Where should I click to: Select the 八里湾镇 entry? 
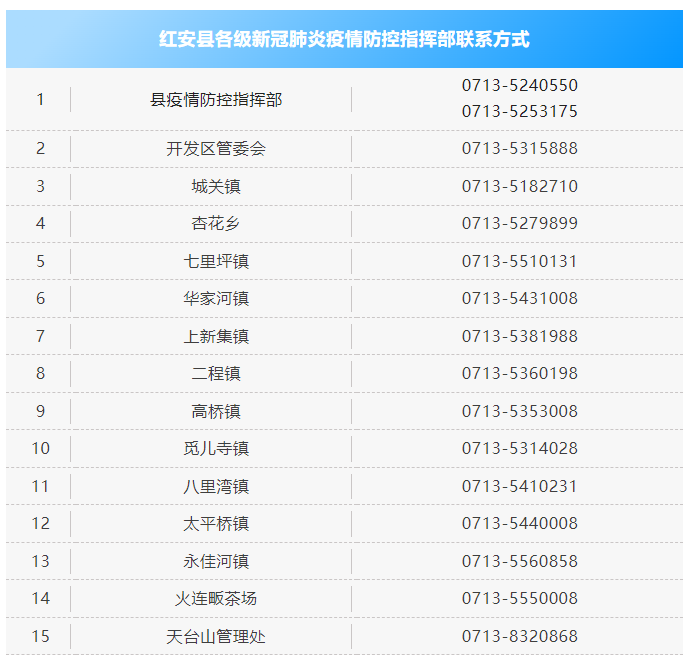tap(216, 487)
